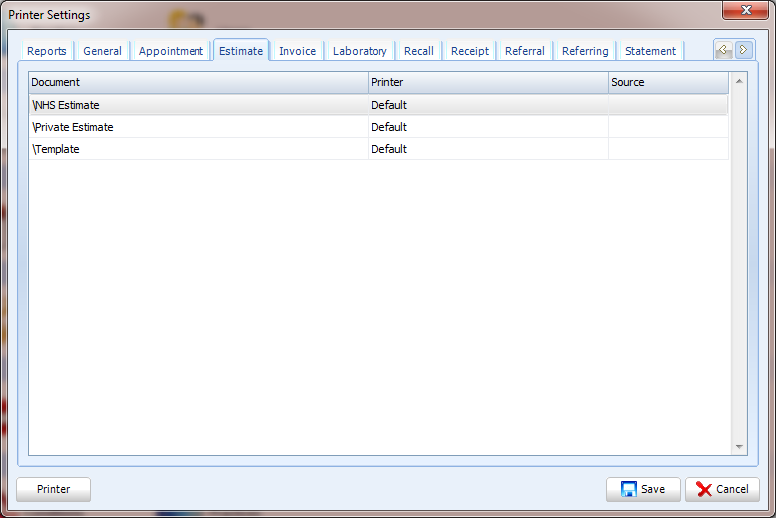This screenshot has width=776, height=518.
Task: Open the General tab
Action: coord(102,51)
